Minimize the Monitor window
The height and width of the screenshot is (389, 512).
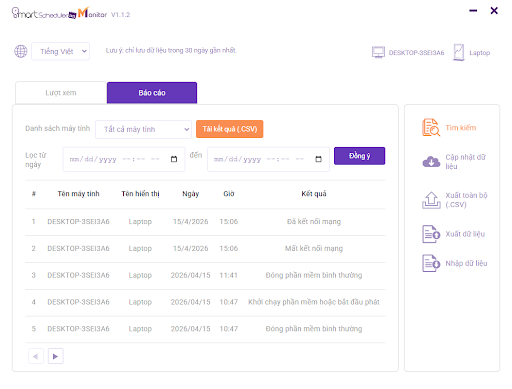coord(473,11)
